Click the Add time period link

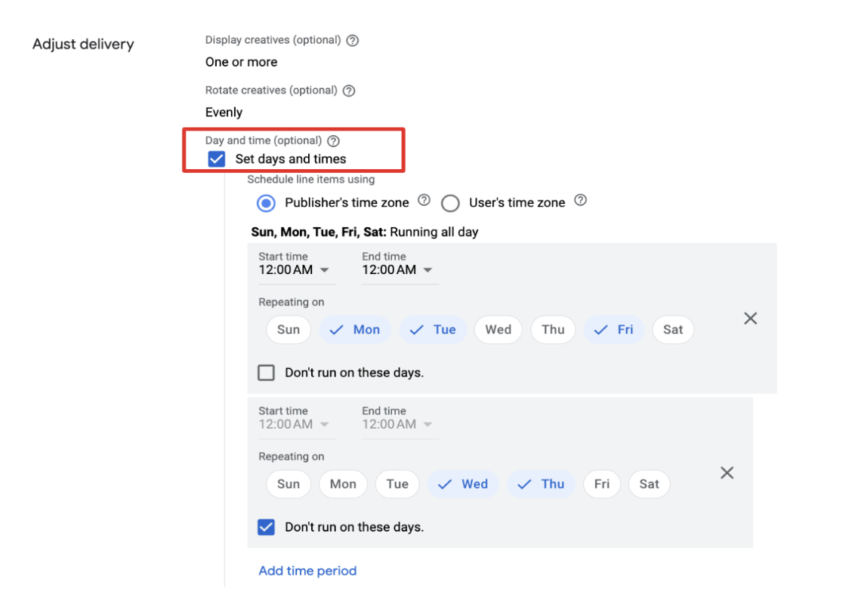coord(307,571)
